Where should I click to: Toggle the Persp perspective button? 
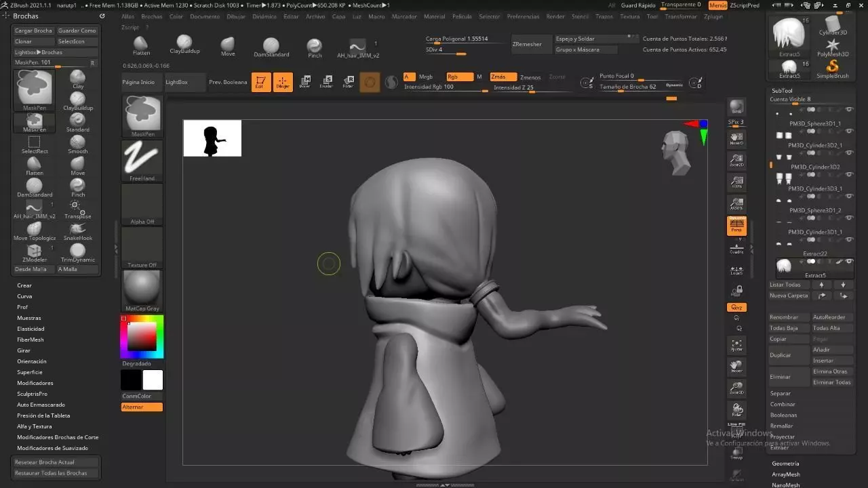(x=736, y=226)
